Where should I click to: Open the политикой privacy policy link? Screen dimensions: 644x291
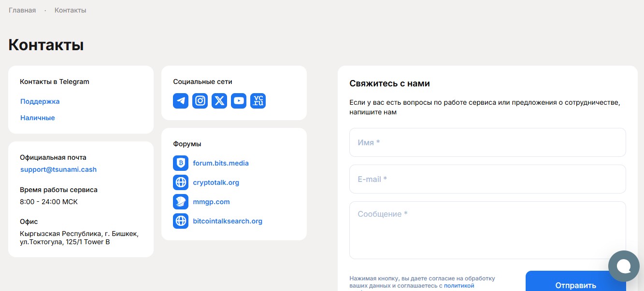(x=459, y=286)
